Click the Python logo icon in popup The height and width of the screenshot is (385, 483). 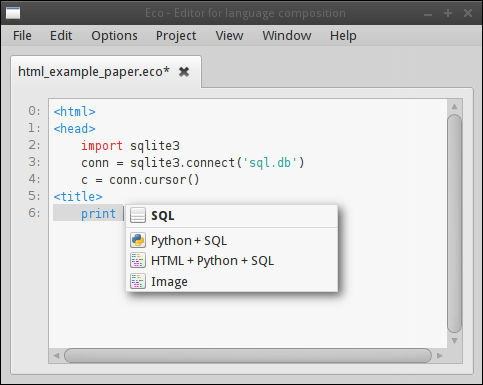(138, 240)
